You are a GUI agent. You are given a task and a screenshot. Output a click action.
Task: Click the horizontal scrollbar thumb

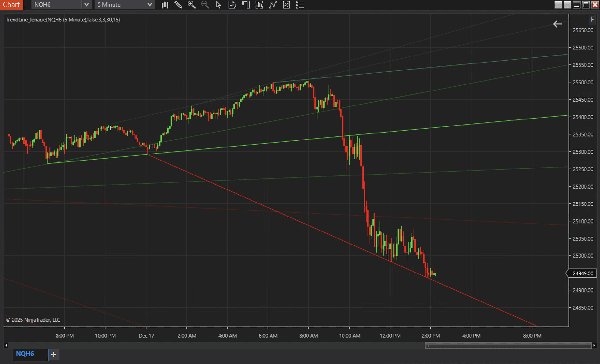coord(508,345)
